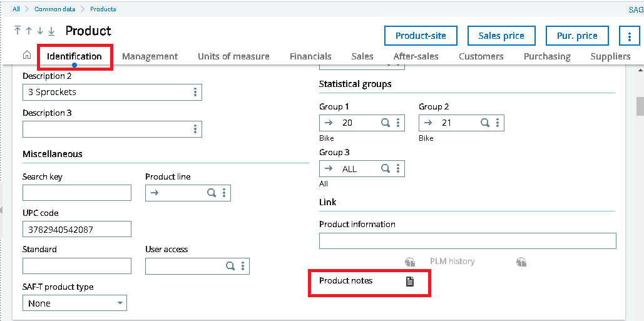Click Pur. price button
This screenshot has width=644, height=321.
click(577, 36)
